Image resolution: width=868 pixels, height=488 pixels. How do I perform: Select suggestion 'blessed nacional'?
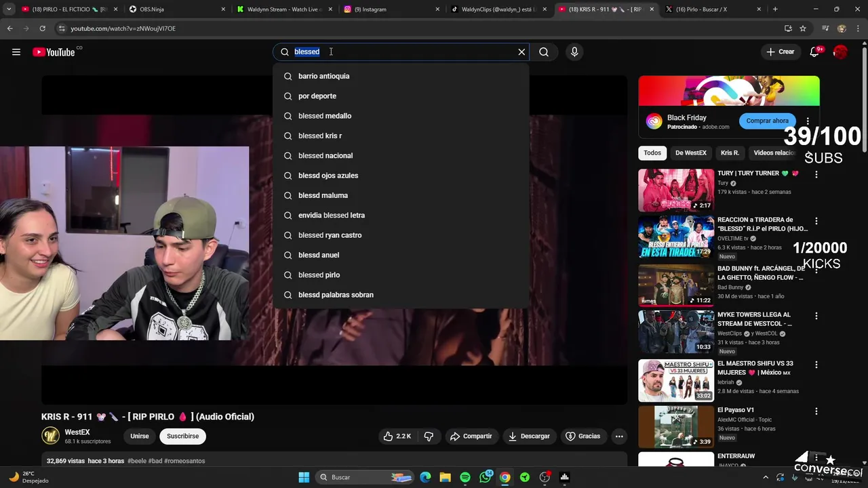pos(401,156)
